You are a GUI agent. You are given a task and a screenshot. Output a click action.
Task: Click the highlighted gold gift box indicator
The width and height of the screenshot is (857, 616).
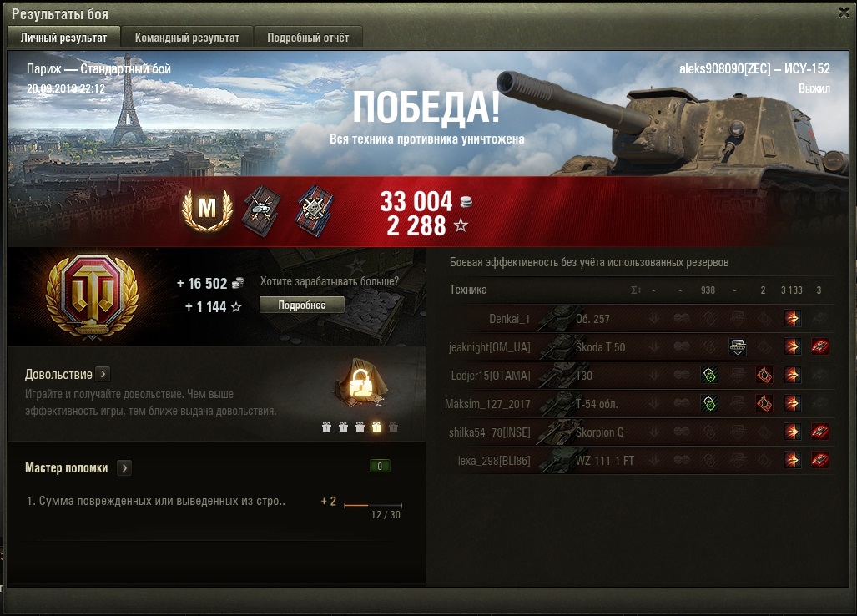(376, 427)
